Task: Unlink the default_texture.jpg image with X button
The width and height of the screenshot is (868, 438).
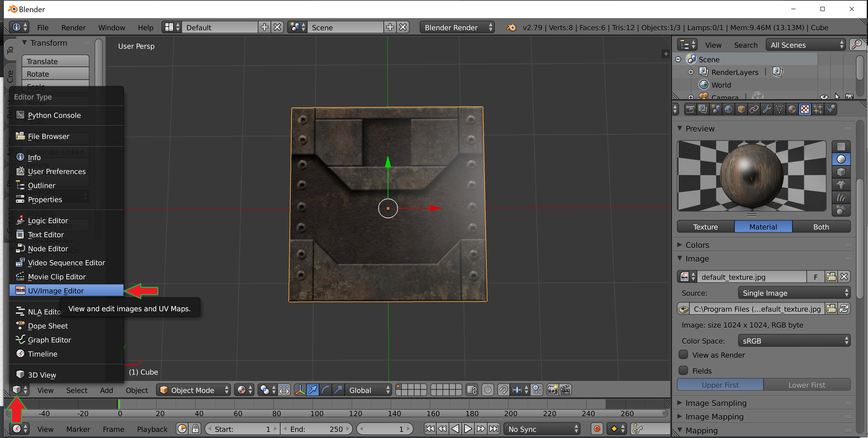Action: coord(844,277)
